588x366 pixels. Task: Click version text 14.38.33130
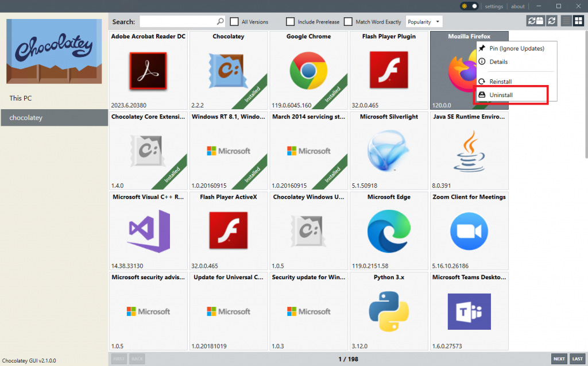(127, 266)
